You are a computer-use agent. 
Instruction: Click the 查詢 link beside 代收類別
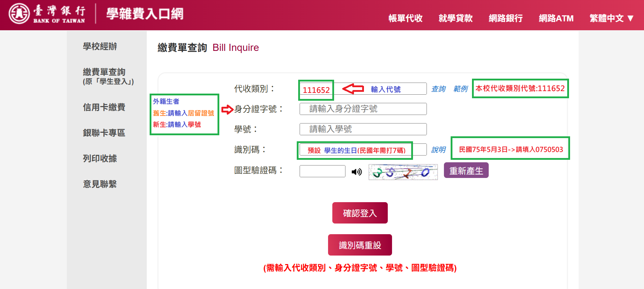[x=438, y=89]
